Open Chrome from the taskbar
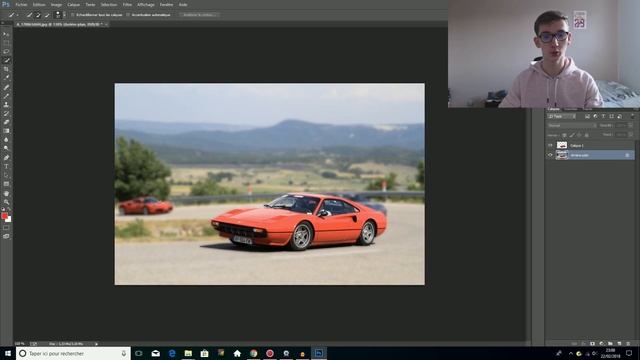This screenshot has height=360, width=640. pos(253,353)
